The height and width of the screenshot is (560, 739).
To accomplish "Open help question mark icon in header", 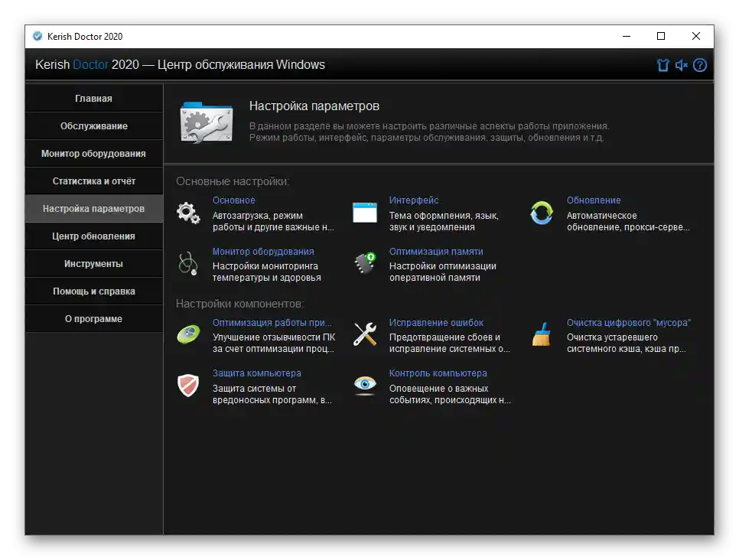I will [x=700, y=65].
